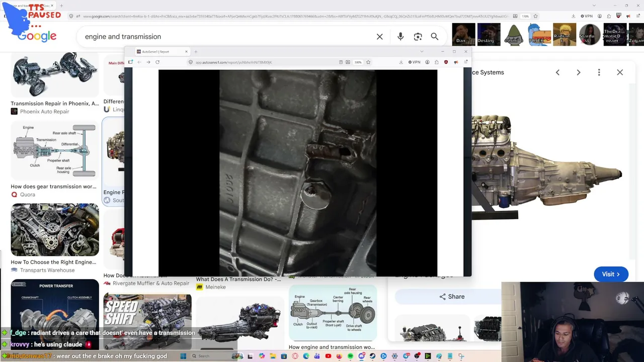The height and width of the screenshot is (362, 644).
Task: Toggle the VPN in Google browser window
Action: [587, 16]
